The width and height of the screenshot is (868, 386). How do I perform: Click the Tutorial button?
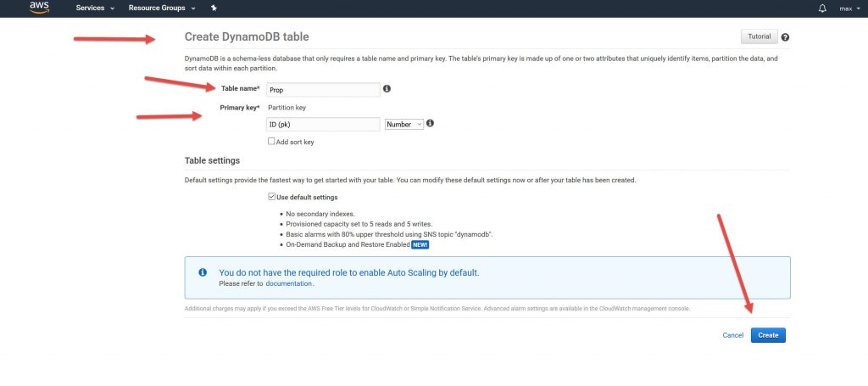(x=759, y=36)
